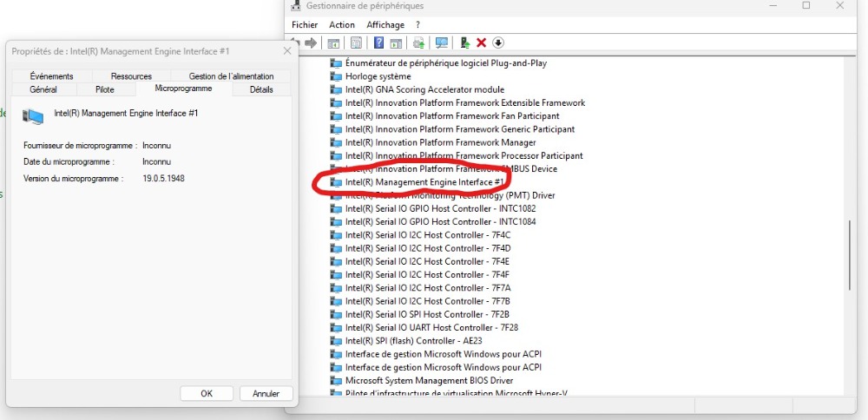Open the Événements tab
Viewport: 868px width, 420px height.
click(51, 76)
